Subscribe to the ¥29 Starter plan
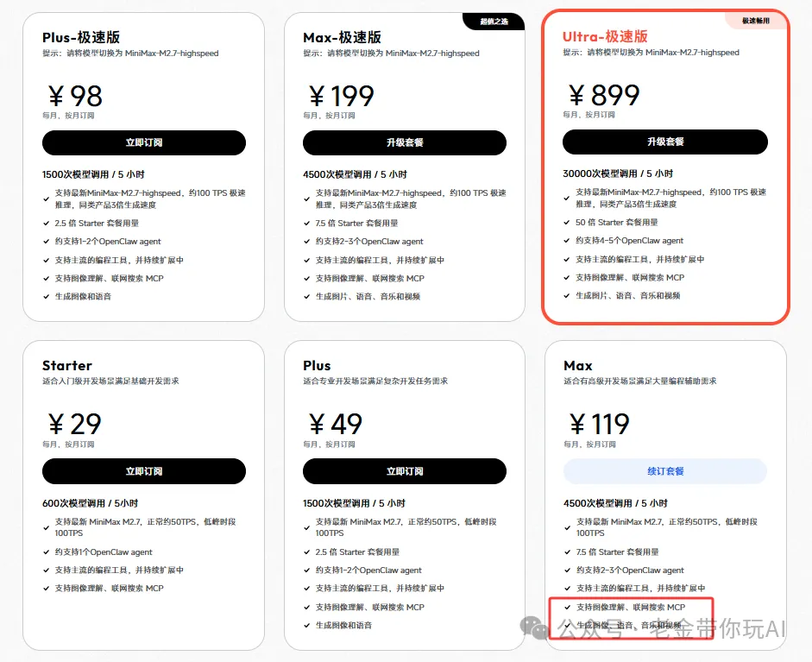Screen dimensions: 812x662 [143, 471]
